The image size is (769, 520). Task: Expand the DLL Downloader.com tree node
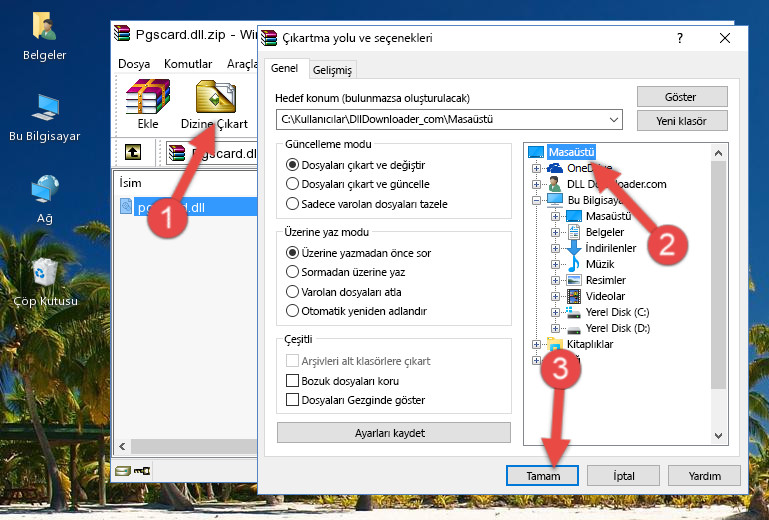(x=536, y=184)
